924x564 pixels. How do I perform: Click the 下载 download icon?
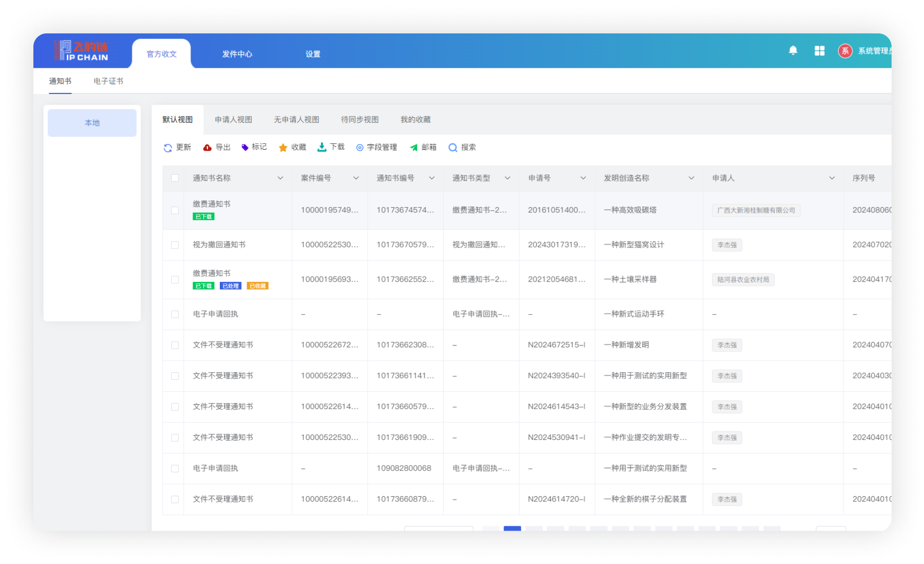pyautogui.click(x=322, y=147)
